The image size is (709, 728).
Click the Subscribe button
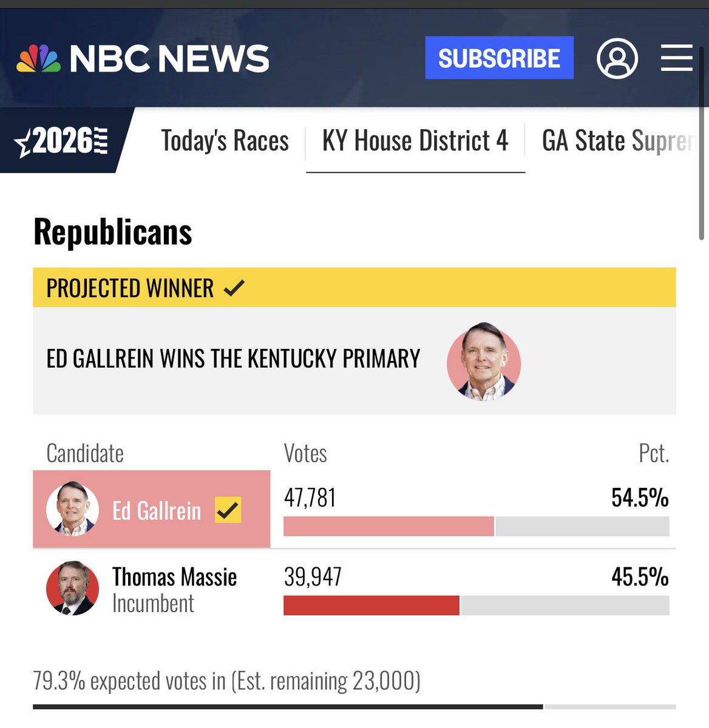[x=499, y=58]
